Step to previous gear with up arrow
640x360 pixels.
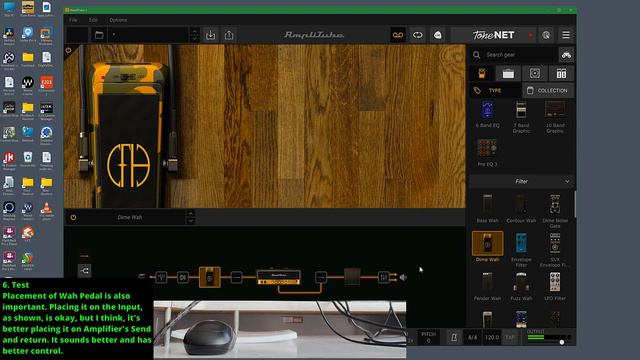[190, 214]
